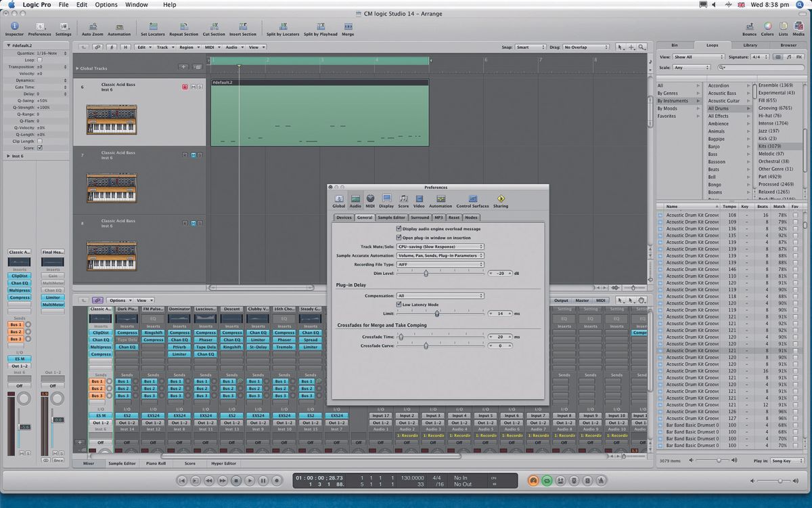The image size is (812, 508).
Task: Click the Set Locators icon
Action: click(152, 27)
